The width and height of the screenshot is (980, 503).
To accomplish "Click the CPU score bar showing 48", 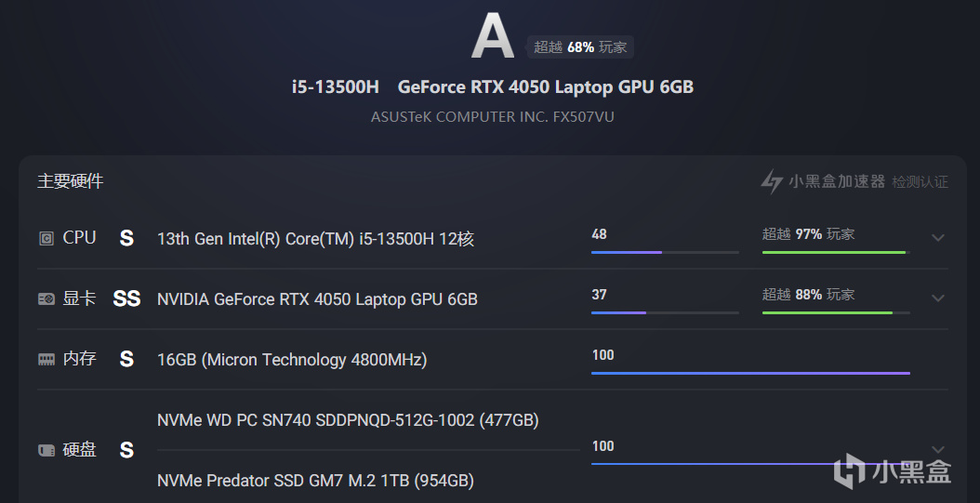I will [665, 251].
